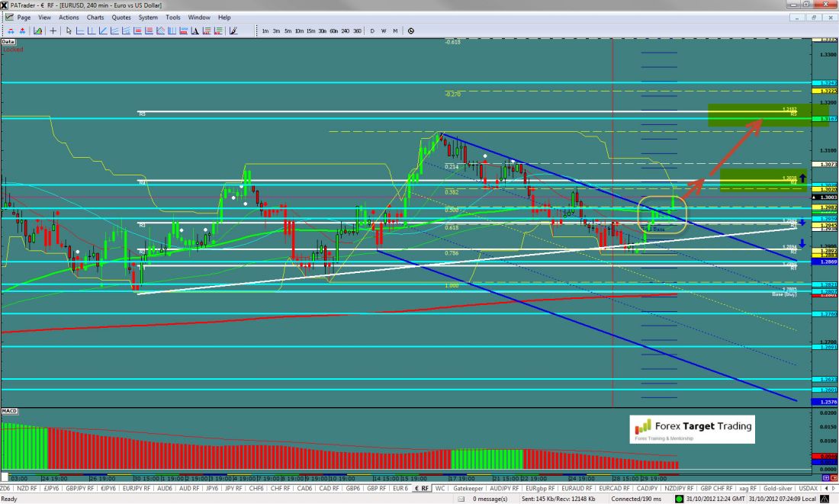The image size is (839, 504).
Task: Click the green connection status indicator
Action: (679, 499)
